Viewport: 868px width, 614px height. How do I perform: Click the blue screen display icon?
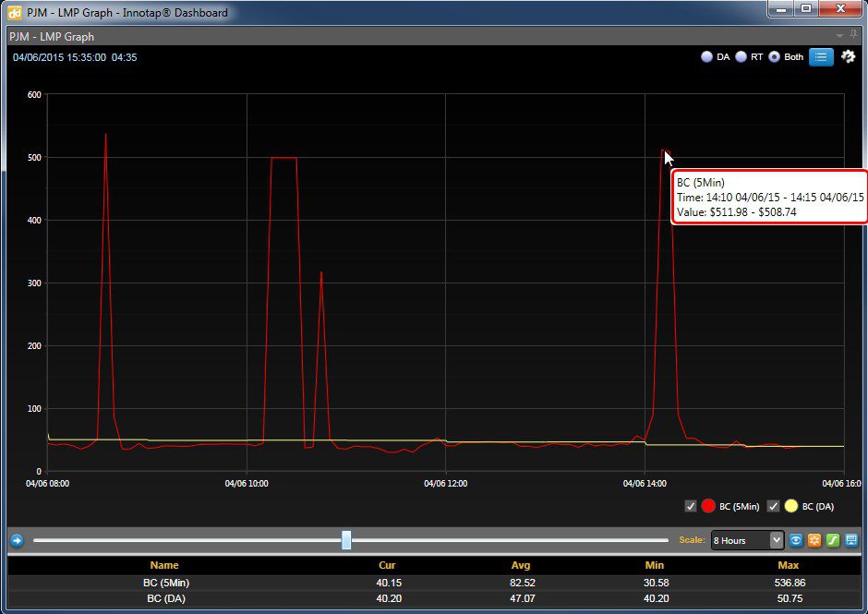point(851,540)
